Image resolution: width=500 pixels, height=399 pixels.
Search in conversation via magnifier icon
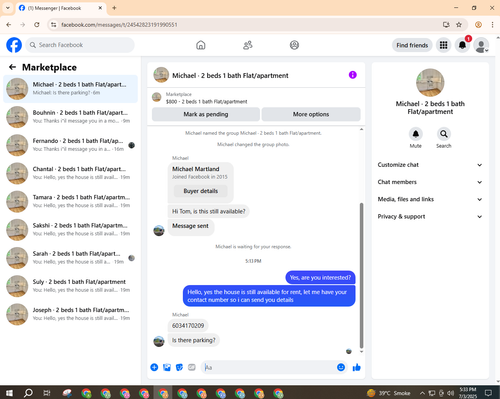pyautogui.click(x=444, y=134)
